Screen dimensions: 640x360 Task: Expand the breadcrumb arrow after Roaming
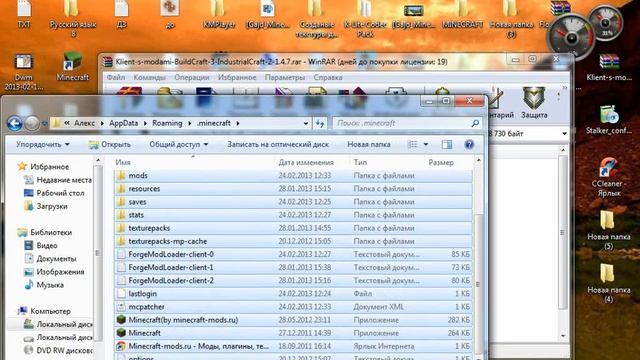click(x=189, y=123)
